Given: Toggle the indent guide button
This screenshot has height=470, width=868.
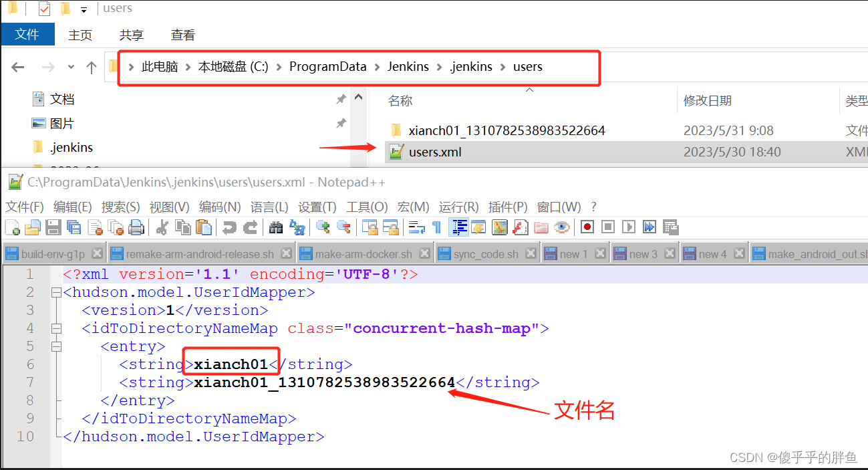Looking at the screenshot, I should coord(459,227).
